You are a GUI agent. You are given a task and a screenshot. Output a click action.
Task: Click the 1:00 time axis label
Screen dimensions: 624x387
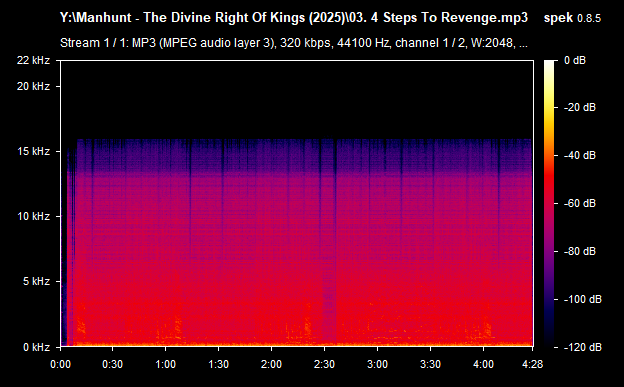point(166,364)
